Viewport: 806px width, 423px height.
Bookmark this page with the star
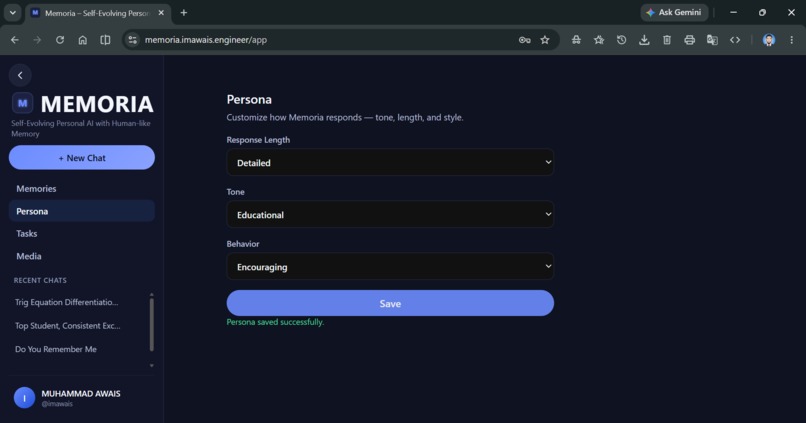(x=545, y=40)
